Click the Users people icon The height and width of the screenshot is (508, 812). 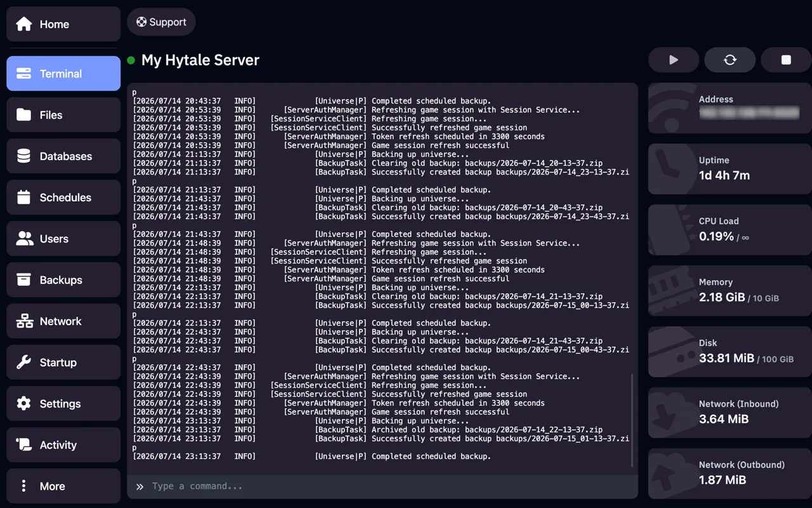[x=24, y=239]
